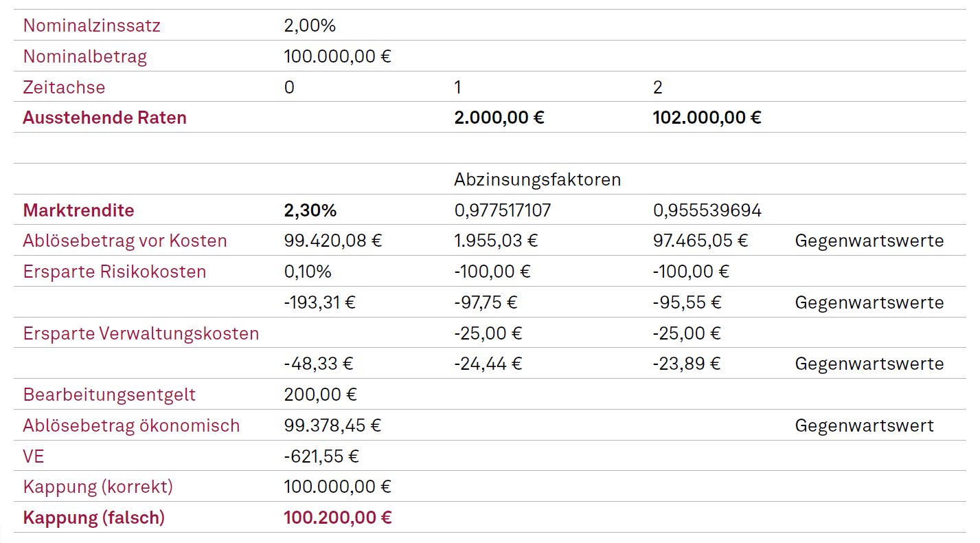Click the -193,31 € present value cell
Screen dimensions: 980x543
point(319,302)
